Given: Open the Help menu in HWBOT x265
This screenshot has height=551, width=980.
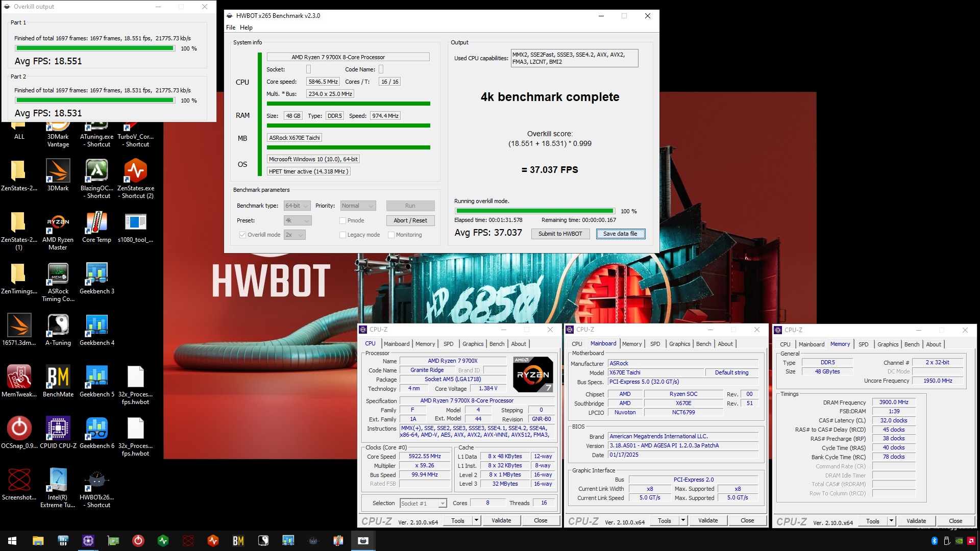Looking at the screenshot, I should pos(246,28).
